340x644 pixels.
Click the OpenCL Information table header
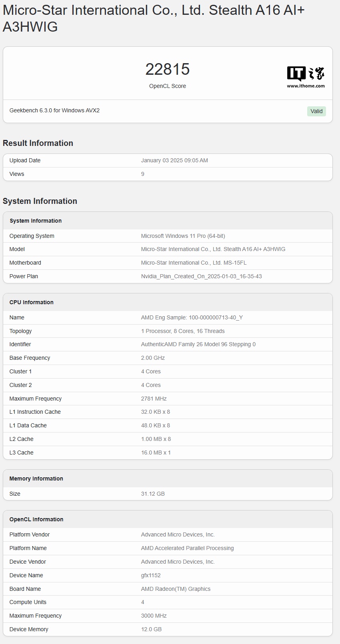tap(36, 519)
